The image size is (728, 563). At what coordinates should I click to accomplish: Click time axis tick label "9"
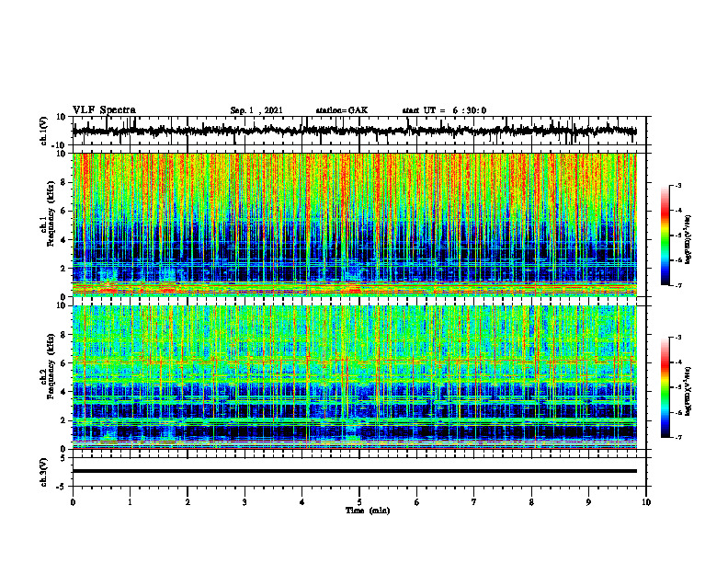tap(588, 502)
